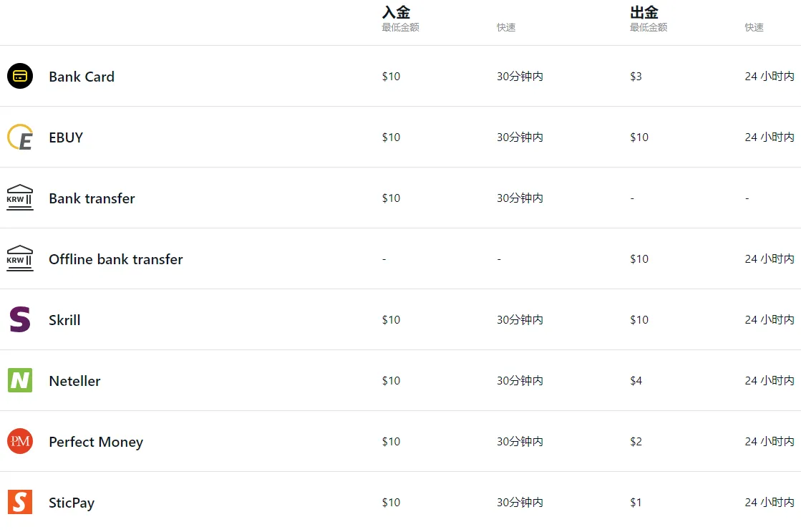Click the Neteller $4 withdrawal minimum
The height and width of the screenshot is (532, 801).
click(636, 381)
